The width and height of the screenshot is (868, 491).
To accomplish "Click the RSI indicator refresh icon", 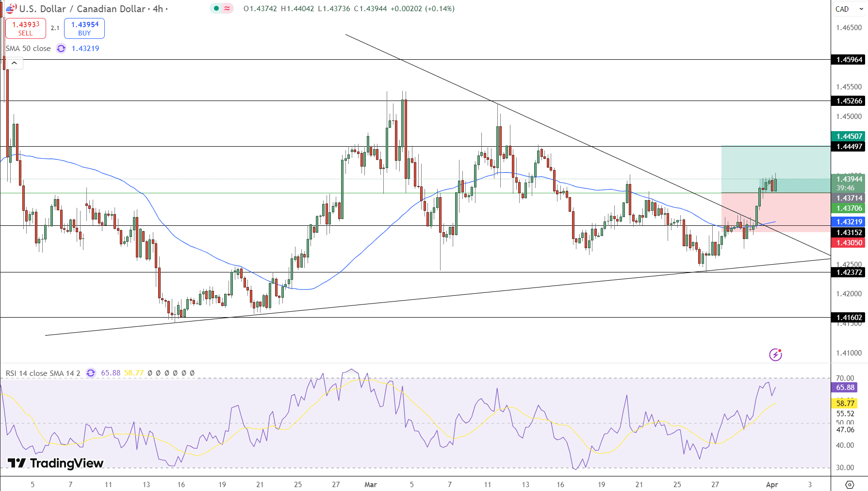I will click(91, 373).
